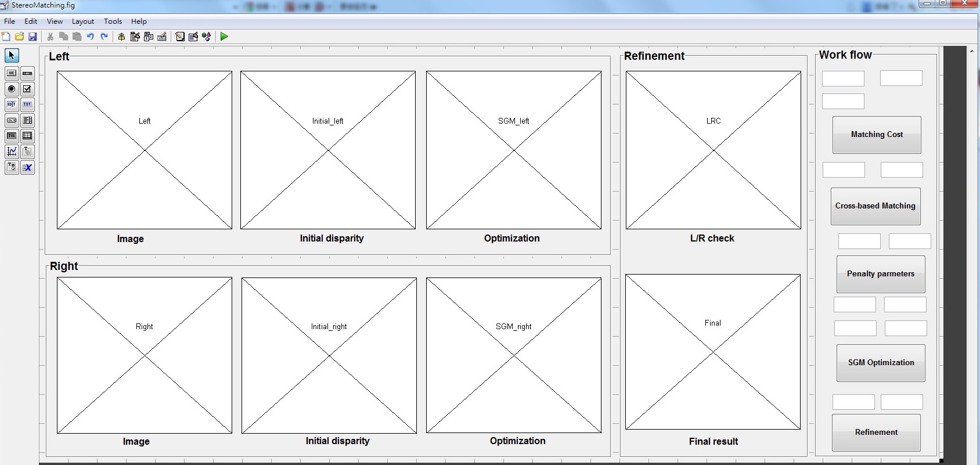Viewport: 980px width, 465px height.
Task: Select the LRC axes
Action: (714, 150)
